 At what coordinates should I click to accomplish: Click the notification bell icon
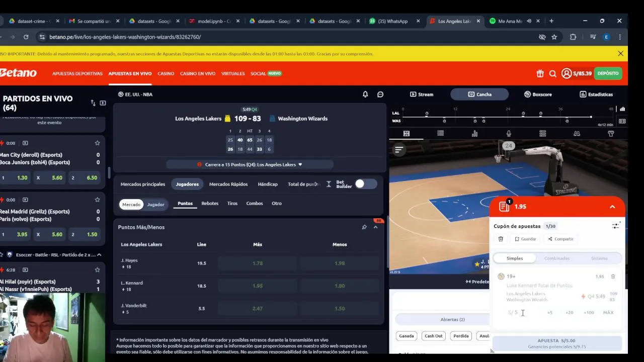click(365, 94)
